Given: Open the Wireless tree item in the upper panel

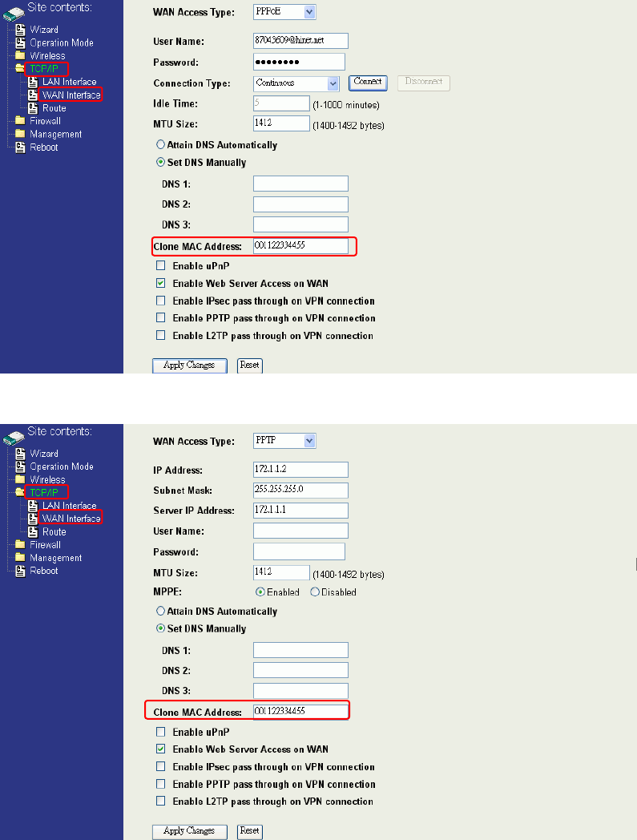Looking at the screenshot, I should point(48,56).
